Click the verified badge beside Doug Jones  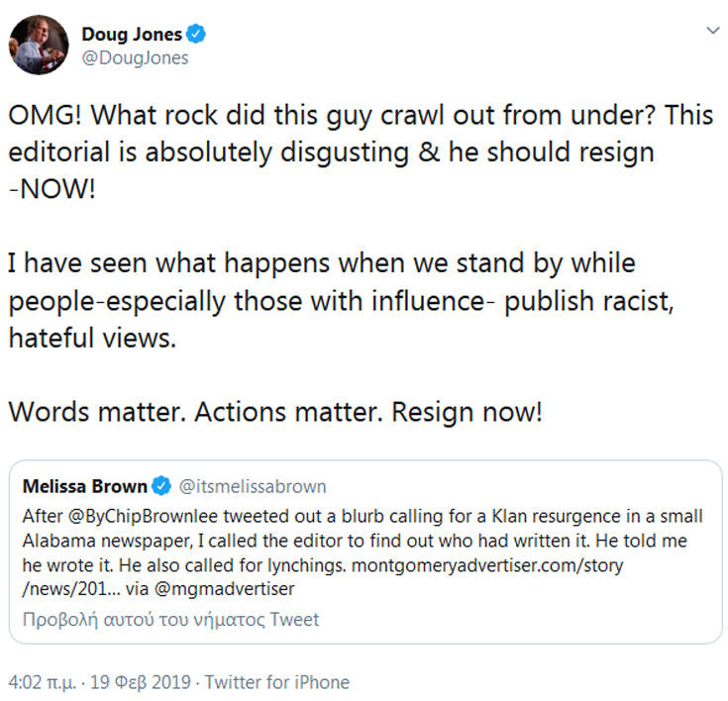coord(197,35)
